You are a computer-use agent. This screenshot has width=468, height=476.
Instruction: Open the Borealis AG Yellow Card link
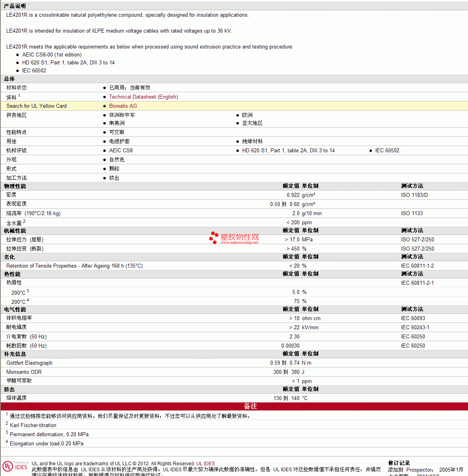[x=123, y=106]
